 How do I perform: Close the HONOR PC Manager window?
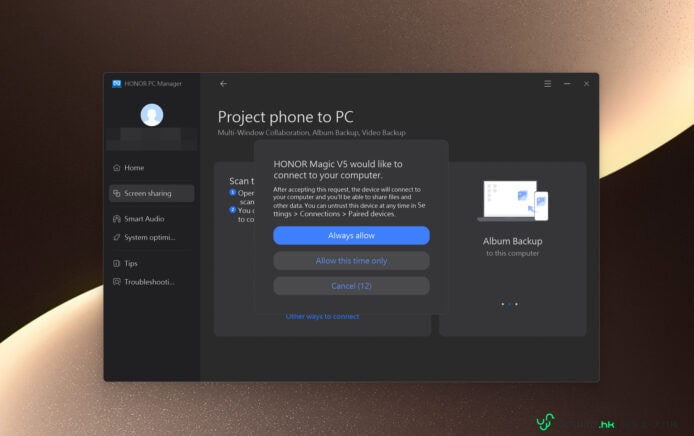click(x=586, y=84)
